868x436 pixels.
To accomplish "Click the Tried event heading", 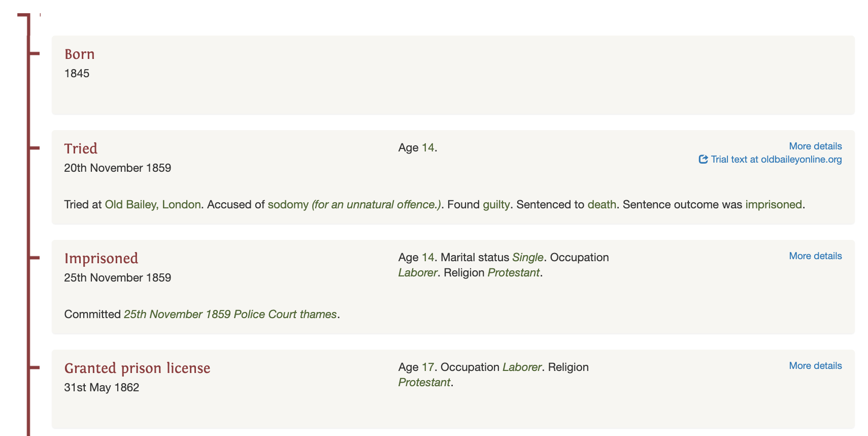I will point(81,148).
